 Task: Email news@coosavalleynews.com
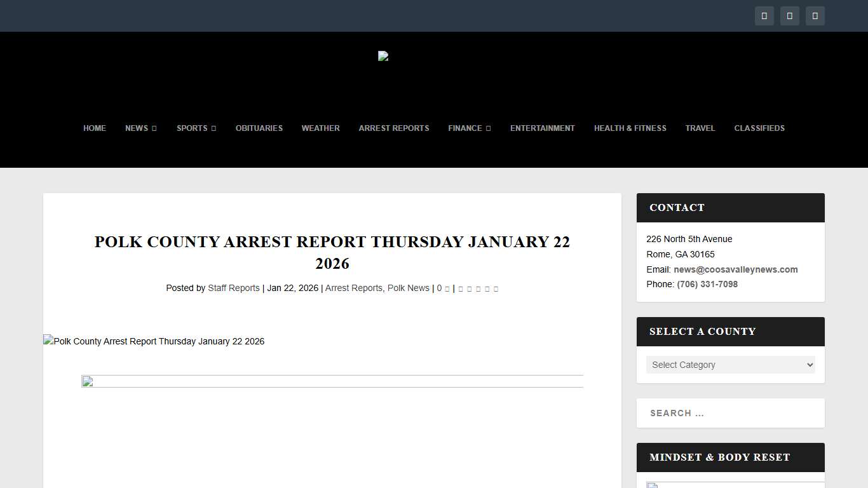pyautogui.click(x=736, y=269)
